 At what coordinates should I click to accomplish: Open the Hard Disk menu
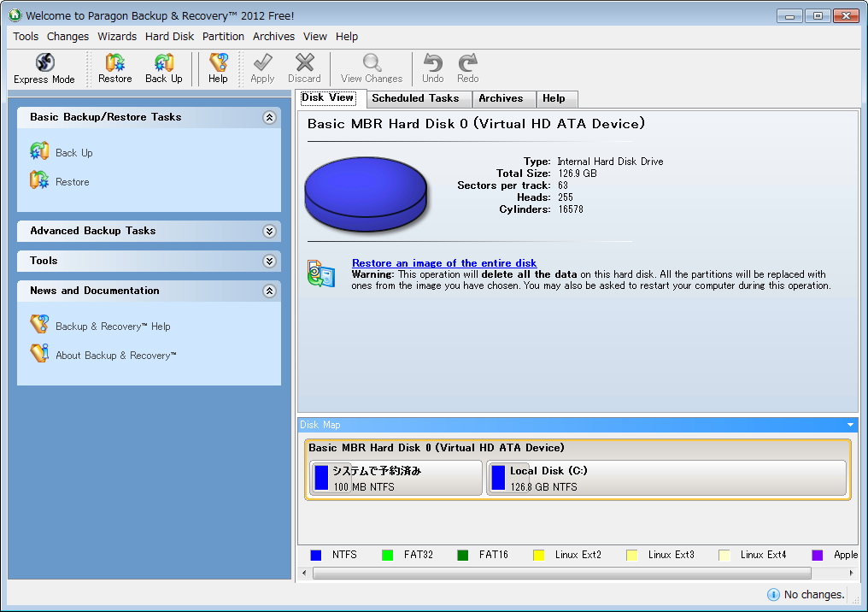pyautogui.click(x=169, y=37)
